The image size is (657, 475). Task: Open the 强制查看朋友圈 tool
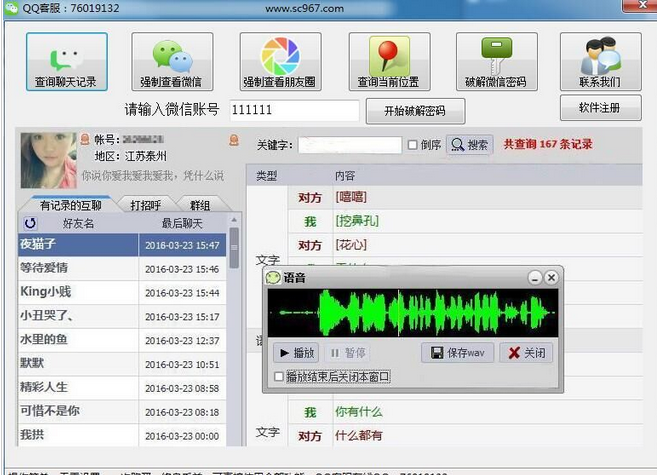coord(280,62)
